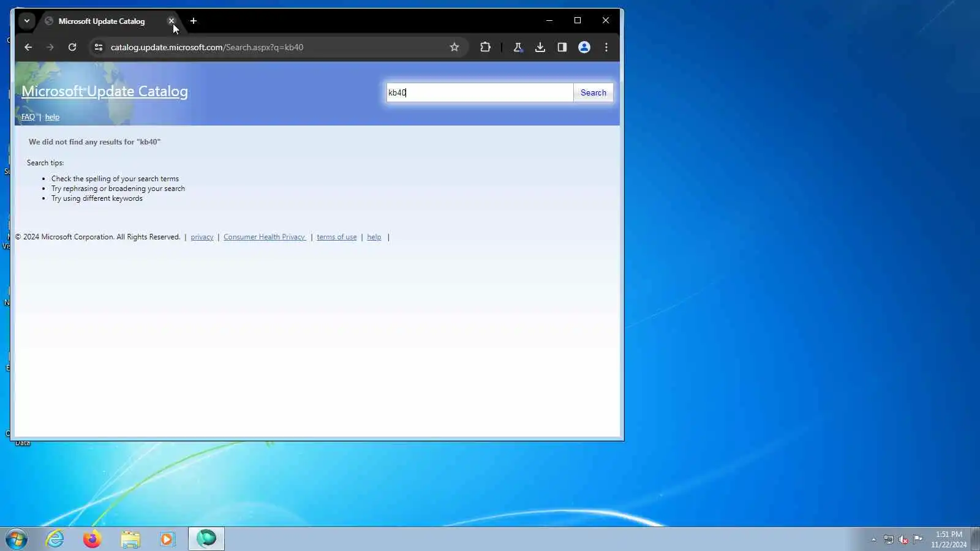Toggle the browser side panel
Screen dimensions: 980x551
click(x=562, y=47)
